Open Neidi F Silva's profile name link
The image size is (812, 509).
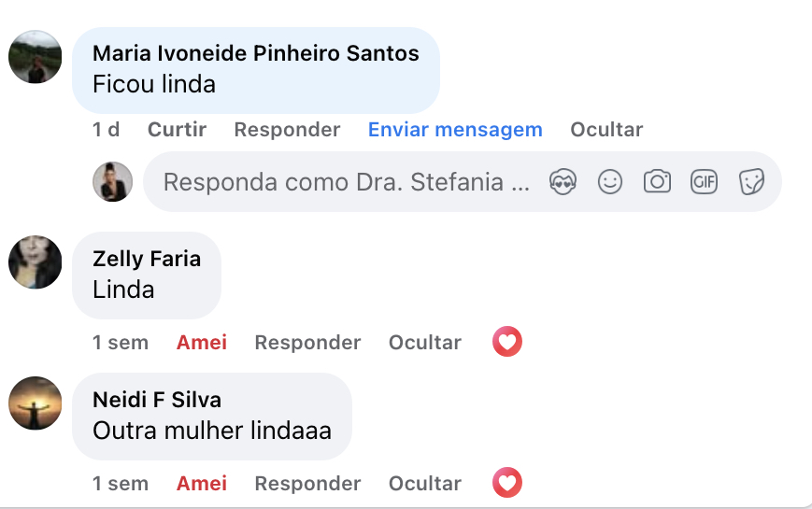point(157,400)
